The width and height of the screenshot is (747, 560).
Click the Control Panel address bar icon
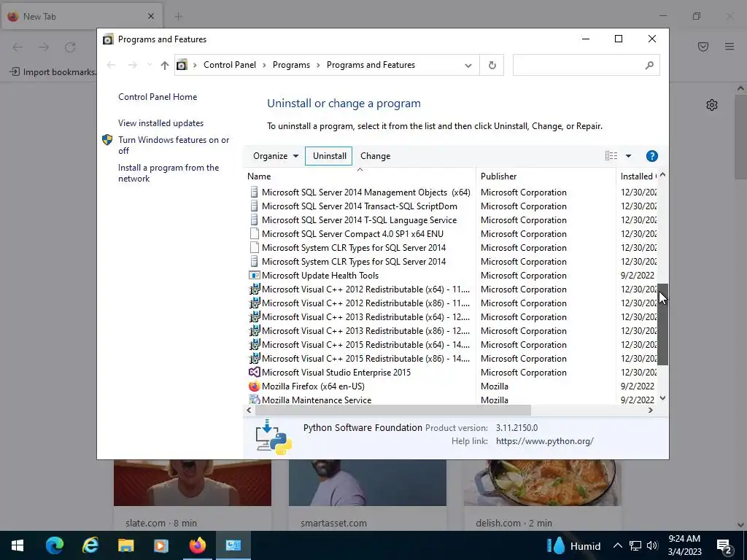coord(182,65)
